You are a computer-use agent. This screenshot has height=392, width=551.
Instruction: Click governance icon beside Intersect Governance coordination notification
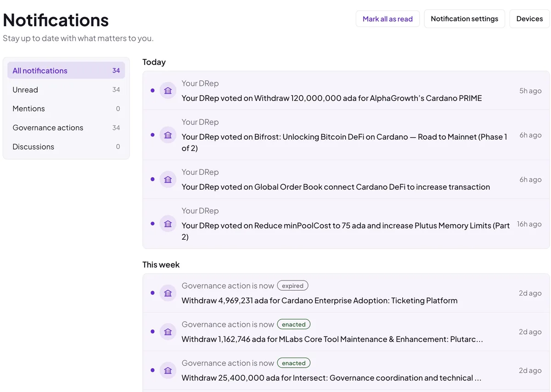click(168, 370)
